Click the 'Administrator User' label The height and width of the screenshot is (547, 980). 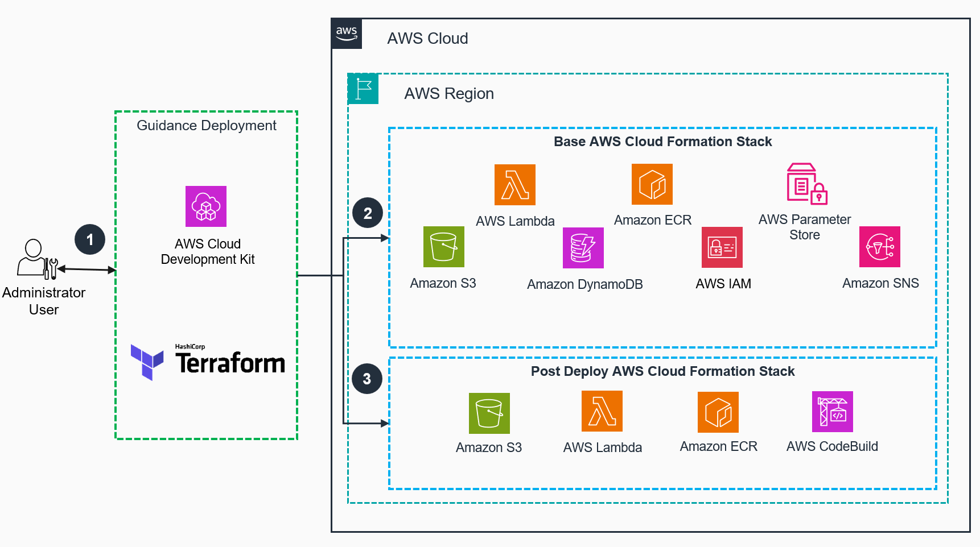click(44, 301)
